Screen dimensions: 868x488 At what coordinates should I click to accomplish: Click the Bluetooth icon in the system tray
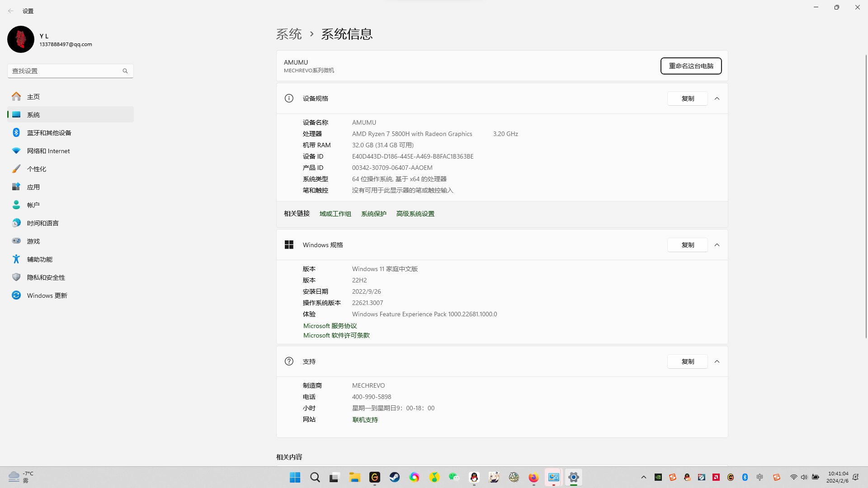(x=745, y=477)
